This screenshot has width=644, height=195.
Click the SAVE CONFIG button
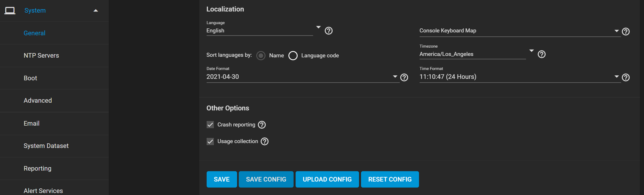(266, 179)
